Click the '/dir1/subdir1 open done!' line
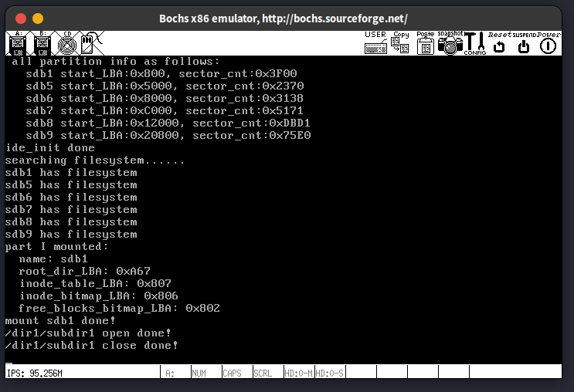 88,333
